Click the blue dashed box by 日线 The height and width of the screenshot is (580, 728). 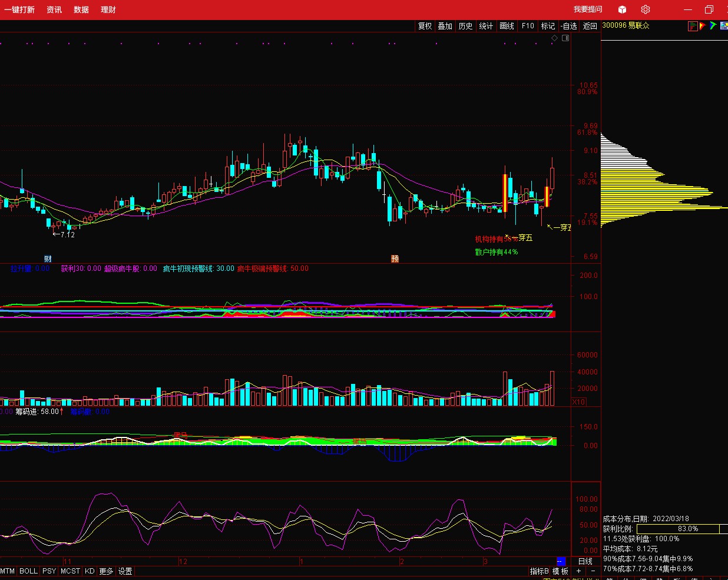[561, 562]
